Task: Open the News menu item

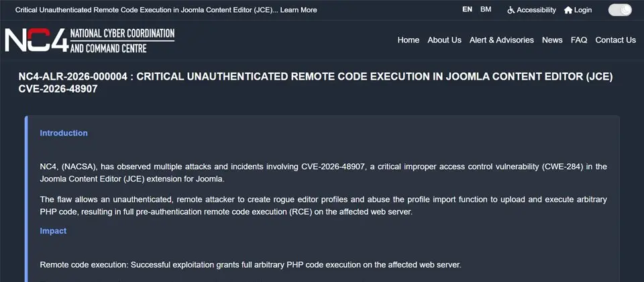Action: 552,40
